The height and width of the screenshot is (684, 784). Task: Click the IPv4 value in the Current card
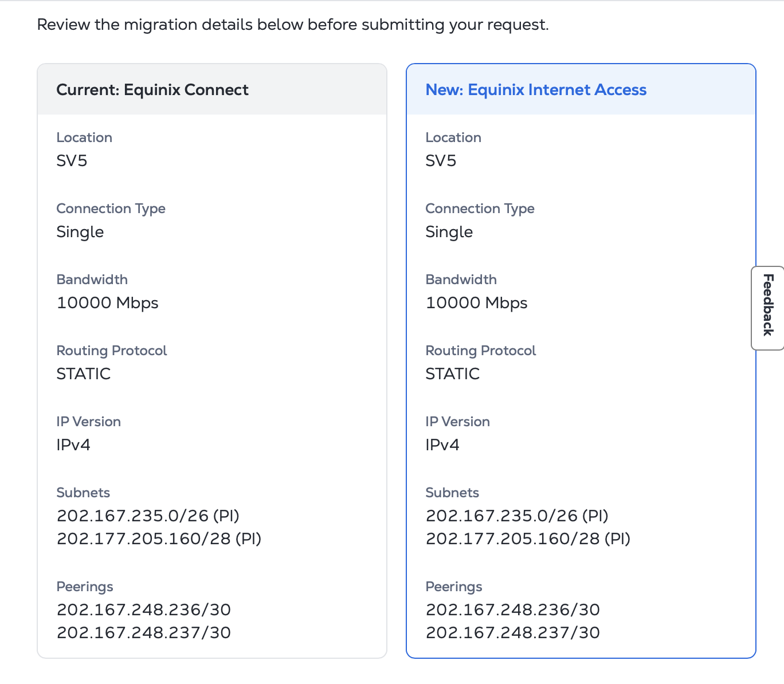pos(73,445)
